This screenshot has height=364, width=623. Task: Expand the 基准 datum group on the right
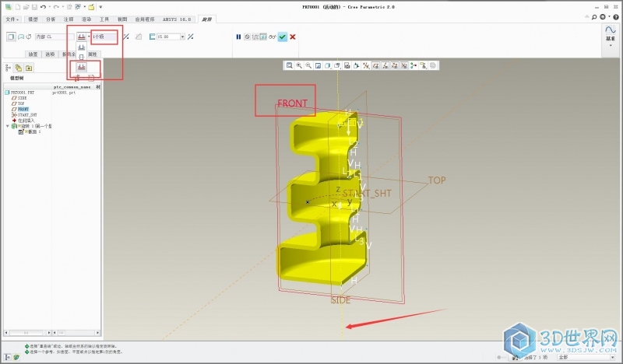click(x=611, y=45)
